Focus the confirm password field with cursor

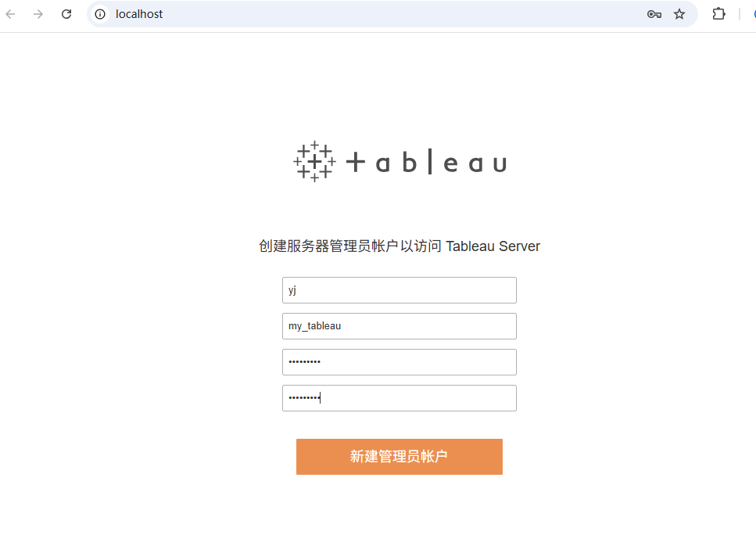pyautogui.click(x=399, y=398)
